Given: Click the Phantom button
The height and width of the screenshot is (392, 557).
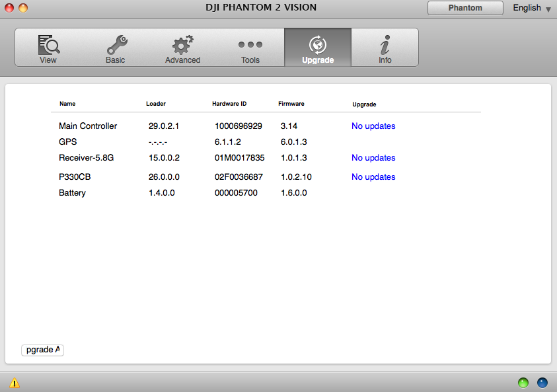Looking at the screenshot, I should pos(465,8).
